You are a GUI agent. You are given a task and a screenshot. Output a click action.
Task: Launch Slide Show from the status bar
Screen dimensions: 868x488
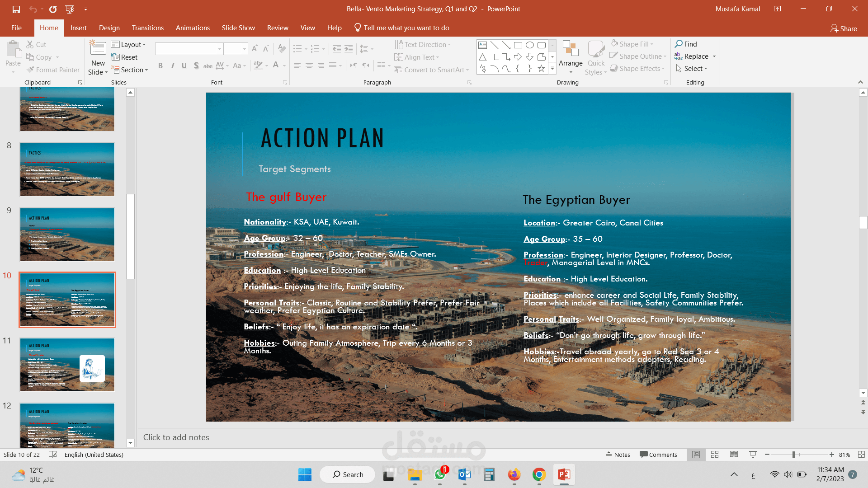click(x=753, y=455)
